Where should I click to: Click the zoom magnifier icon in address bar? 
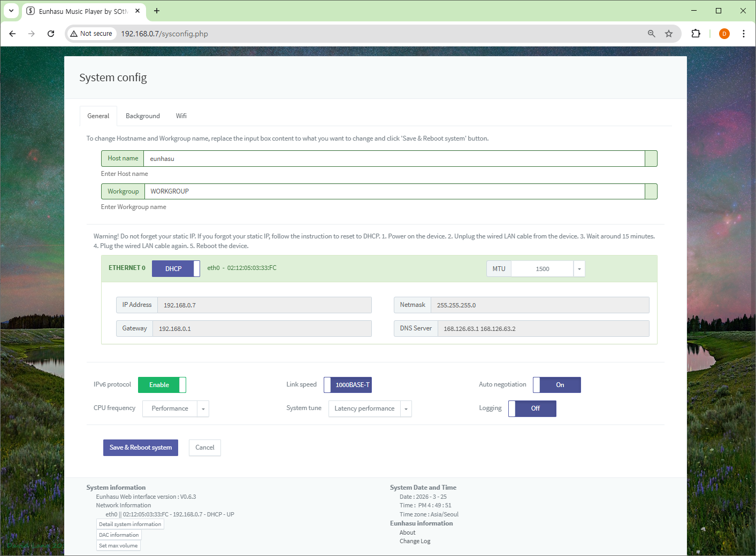coord(651,34)
